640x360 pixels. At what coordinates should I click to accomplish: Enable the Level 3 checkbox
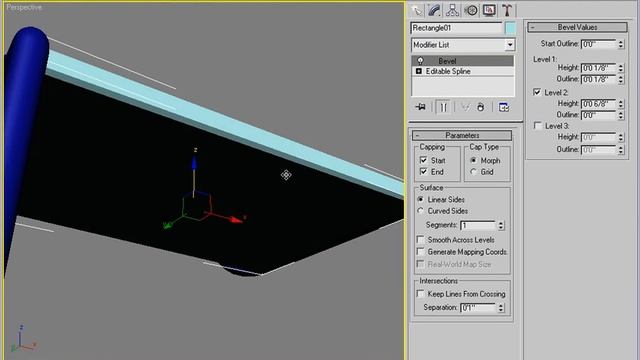[x=538, y=125]
